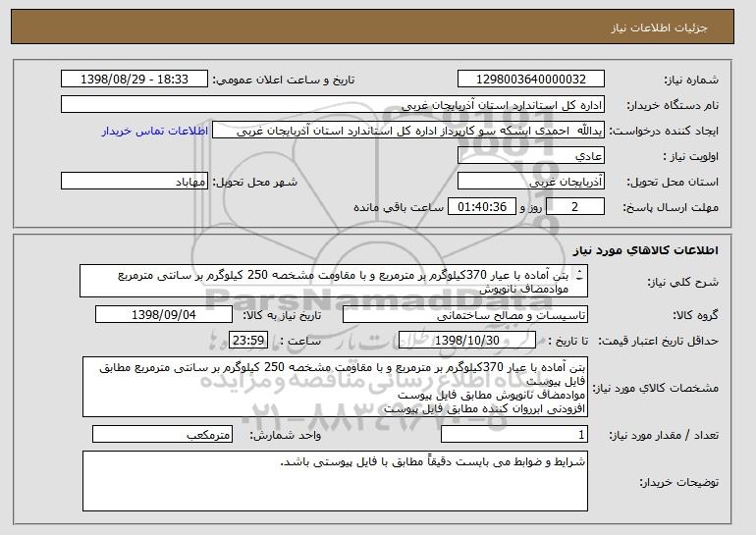756x535 pixels.
Task: Click the request creator field یداللّه احمدی
Action: [x=408, y=131]
